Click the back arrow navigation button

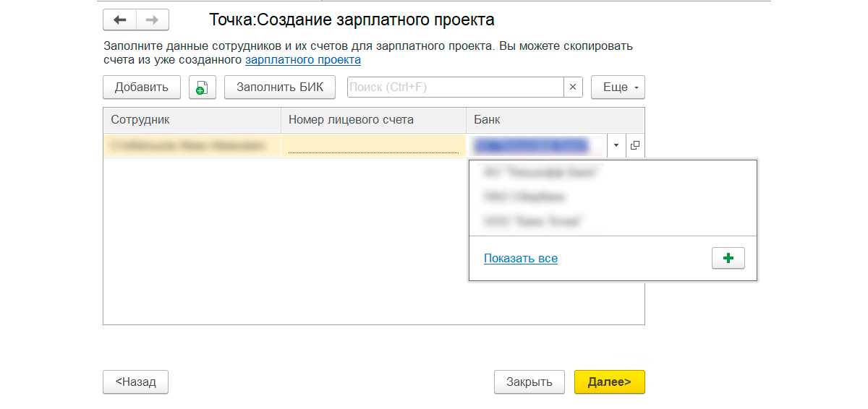[x=120, y=20]
